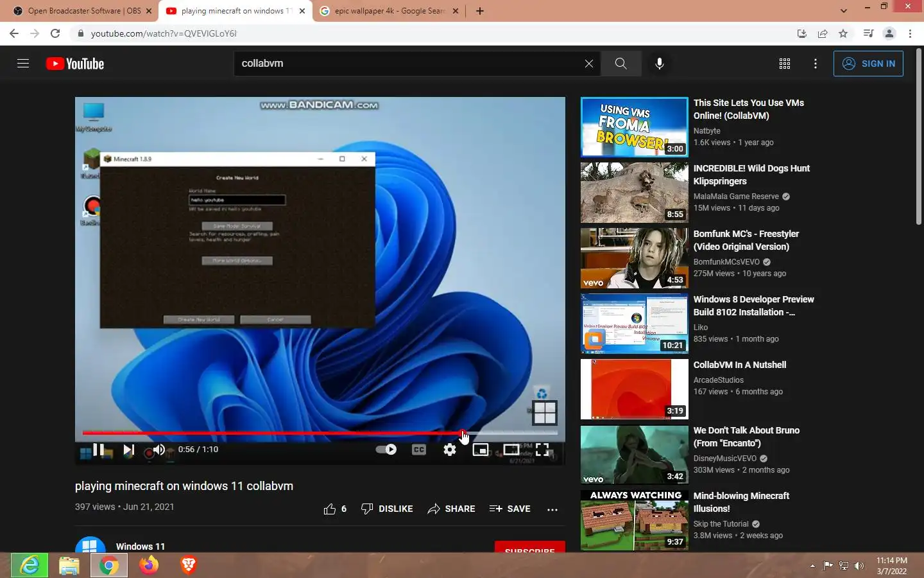
Task: Click the SHARE button
Action: [452, 509]
